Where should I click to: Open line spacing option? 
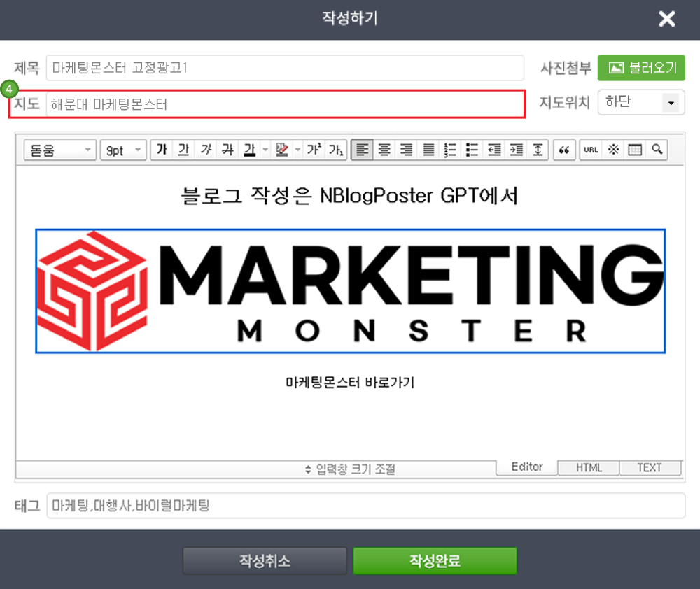538,150
